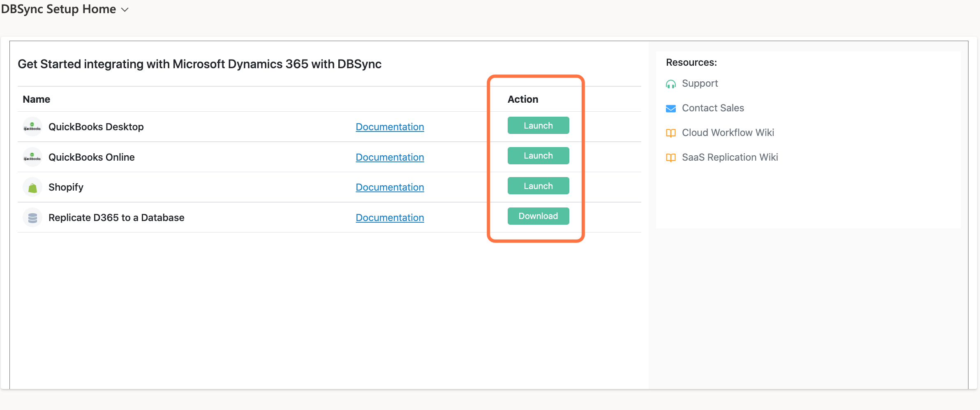This screenshot has height=410, width=980.
Task: Click the DBSync Setup Home title
Action: (58, 9)
